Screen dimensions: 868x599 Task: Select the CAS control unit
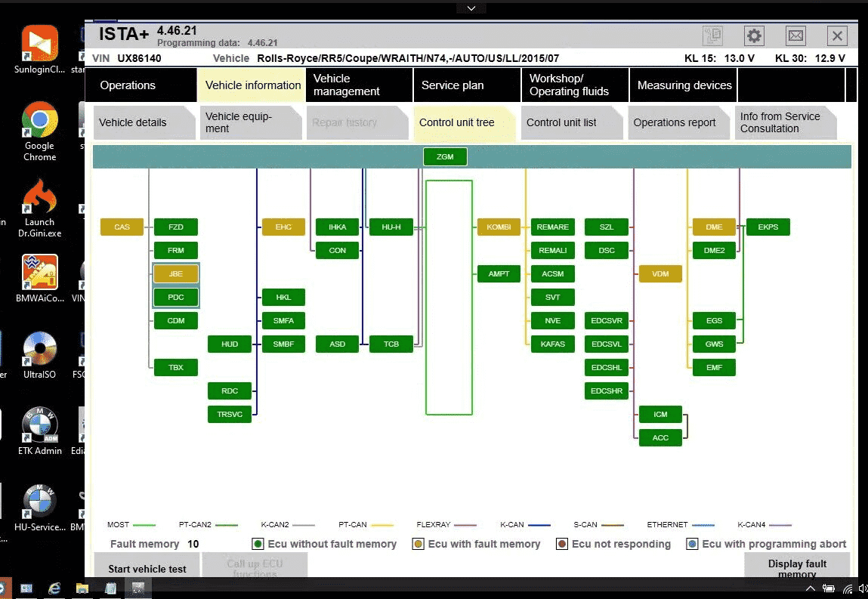point(122,227)
